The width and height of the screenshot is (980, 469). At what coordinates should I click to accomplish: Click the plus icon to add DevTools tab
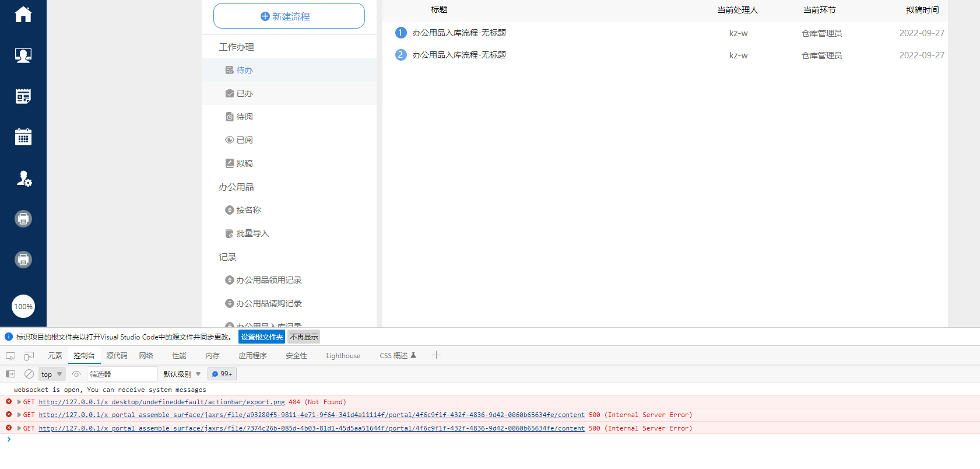click(x=436, y=355)
